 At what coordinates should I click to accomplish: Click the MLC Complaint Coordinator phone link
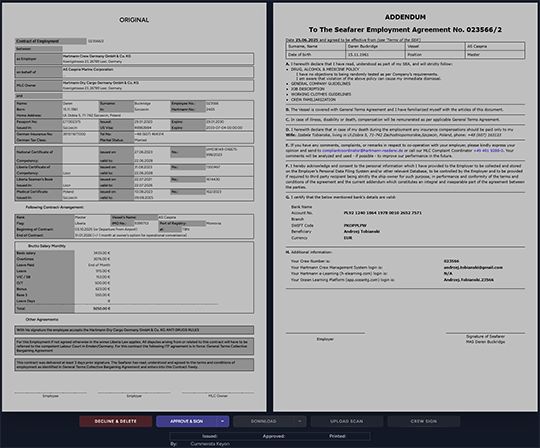click(x=489, y=150)
